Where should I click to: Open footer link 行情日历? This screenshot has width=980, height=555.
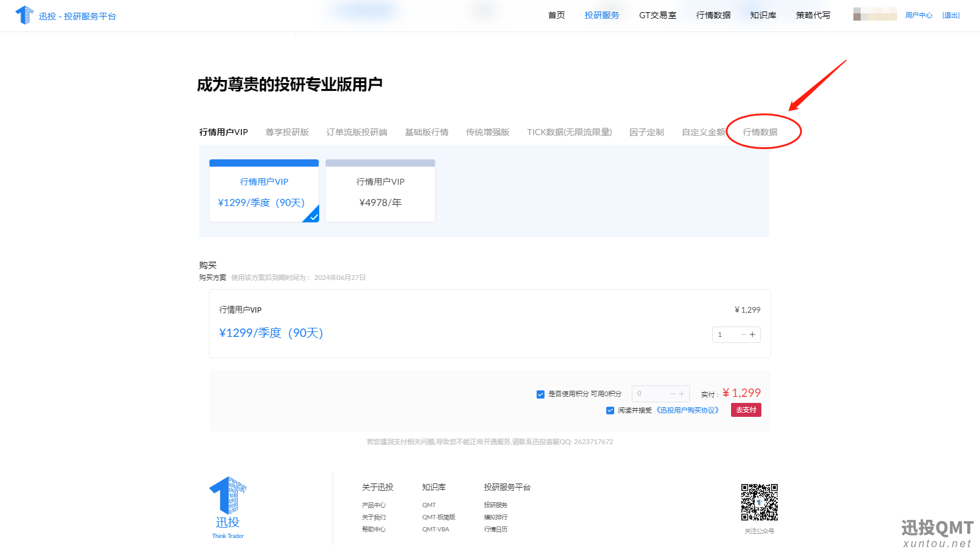click(495, 530)
